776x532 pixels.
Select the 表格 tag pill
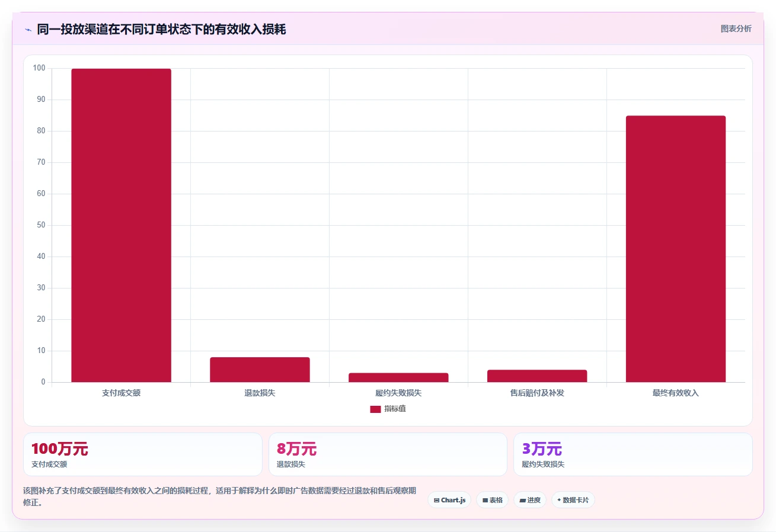tap(492, 500)
